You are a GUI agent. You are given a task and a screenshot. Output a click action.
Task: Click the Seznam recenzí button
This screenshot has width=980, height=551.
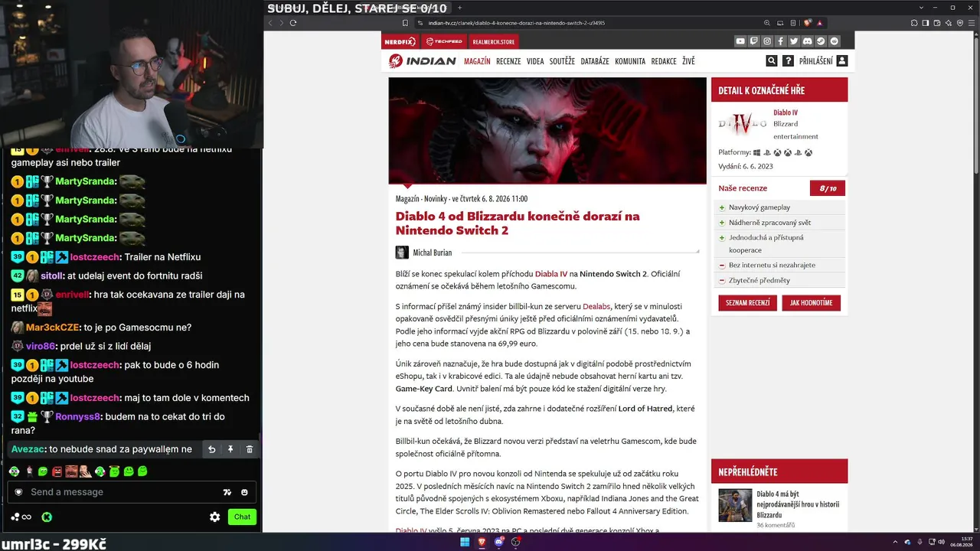(x=748, y=303)
